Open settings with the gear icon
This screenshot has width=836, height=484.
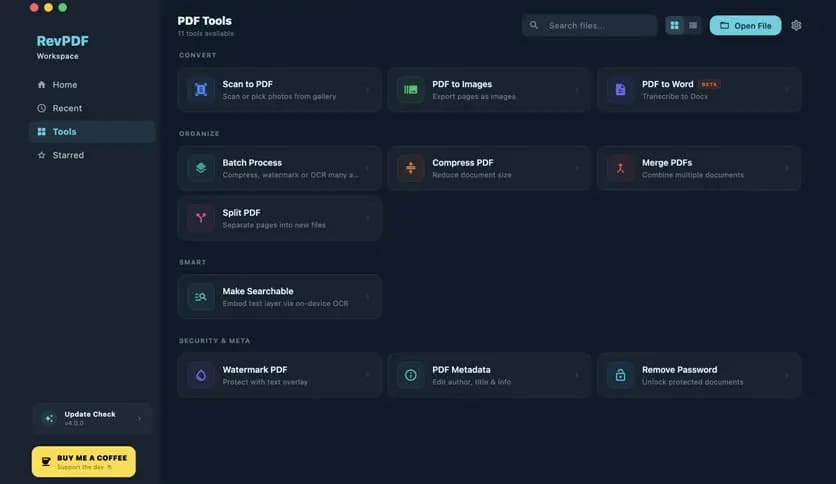[x=796, y=26]
